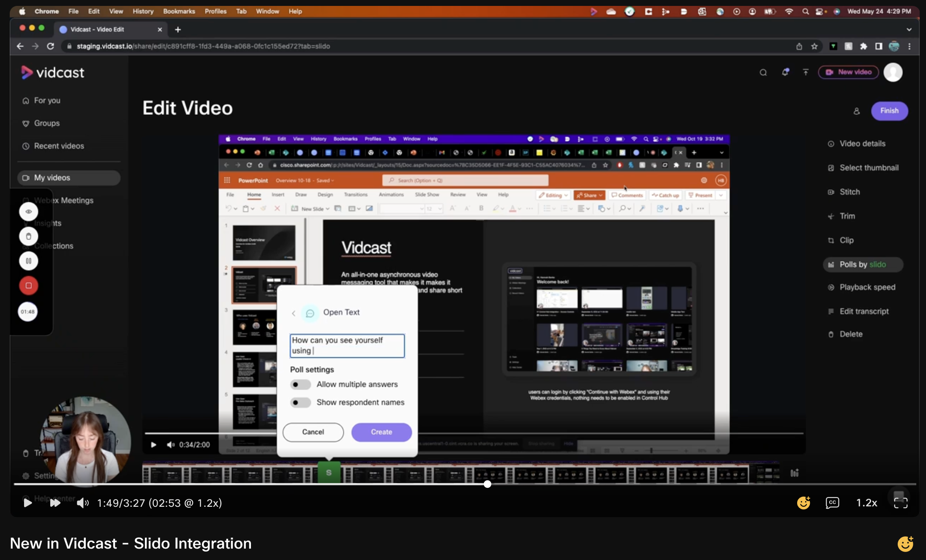Bookmark this page with star icon
Screen dimensions: 926x560
[x=814, y=46]
